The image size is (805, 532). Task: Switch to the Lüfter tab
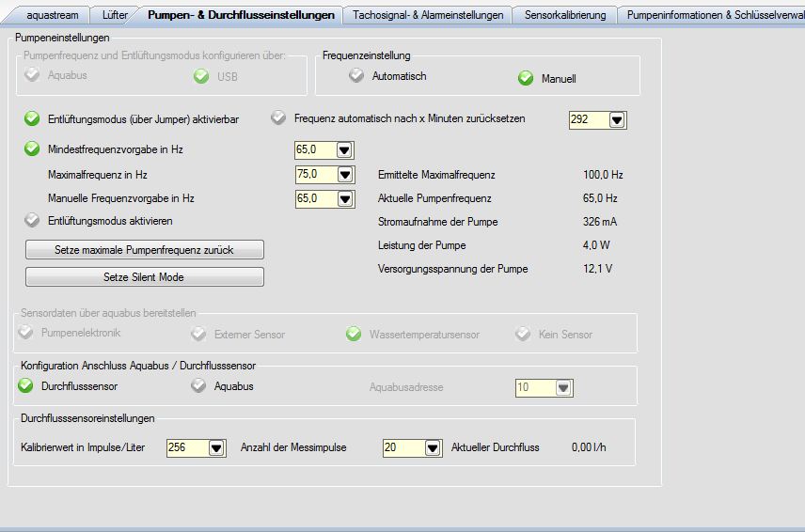115,15
